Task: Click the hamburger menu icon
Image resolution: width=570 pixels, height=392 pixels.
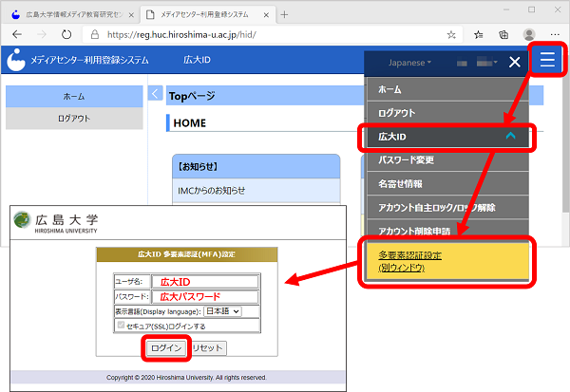Action: pyautogui.click(x=547, y=59)
